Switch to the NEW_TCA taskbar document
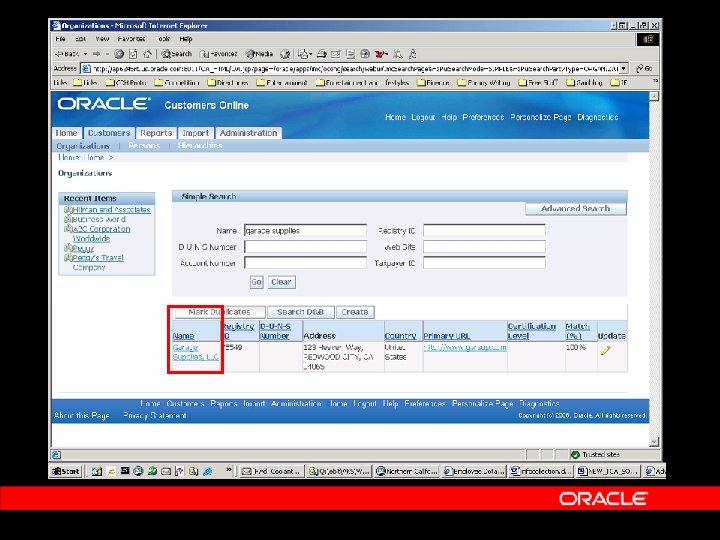This screenshot has height=540, width=720. click(x=608, y=471)
